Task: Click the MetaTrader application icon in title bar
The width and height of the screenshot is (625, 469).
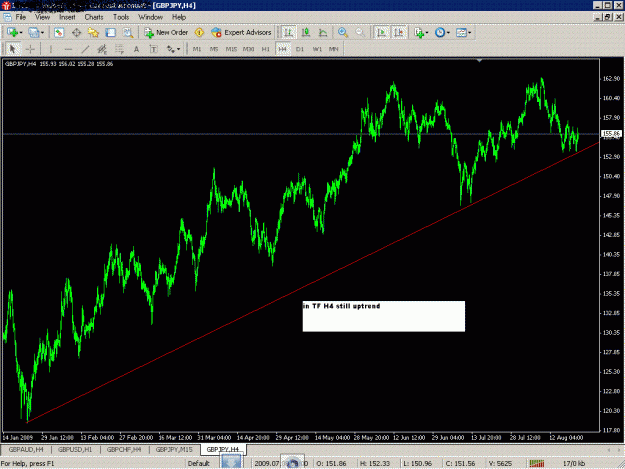Action: pyautogui.click(x=6, y=6)
